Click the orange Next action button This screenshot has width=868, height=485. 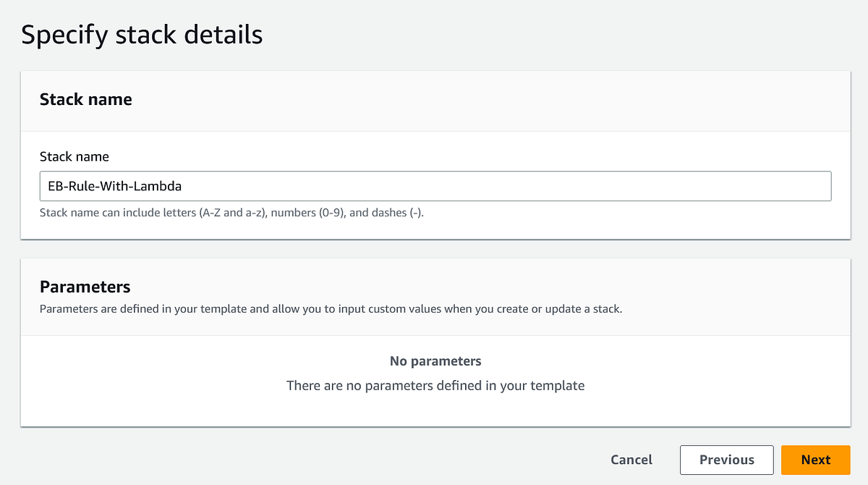click(815, 460)
